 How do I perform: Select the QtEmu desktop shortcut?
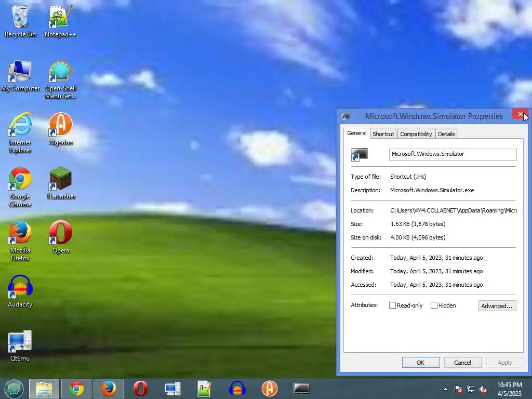point(20,345)
